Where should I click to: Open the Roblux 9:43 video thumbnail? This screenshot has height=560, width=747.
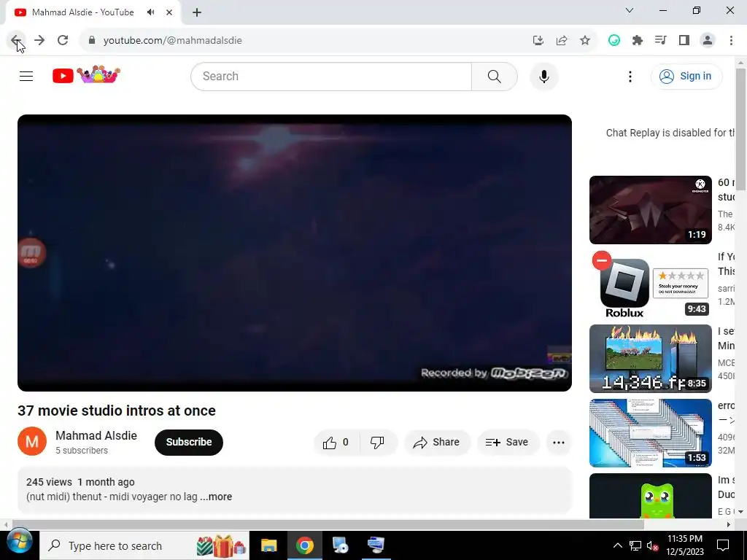click(x=650, y=284)
